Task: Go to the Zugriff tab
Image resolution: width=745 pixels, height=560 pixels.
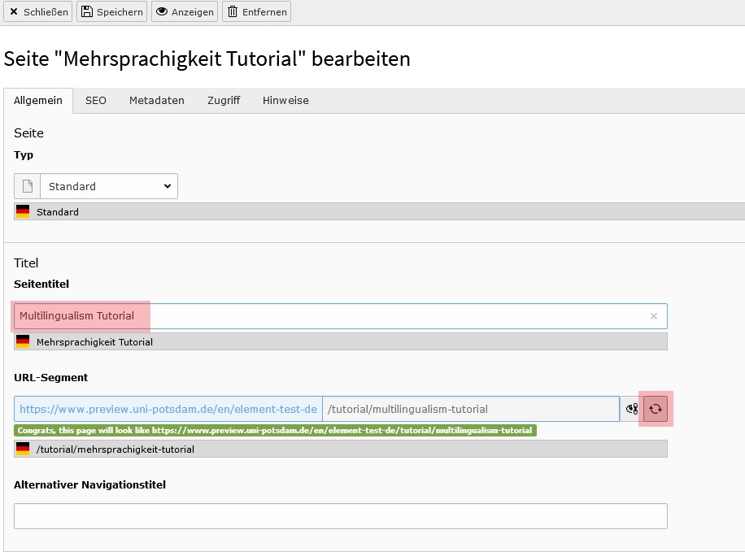Action: pyautogui.click(x=224, y=101)
